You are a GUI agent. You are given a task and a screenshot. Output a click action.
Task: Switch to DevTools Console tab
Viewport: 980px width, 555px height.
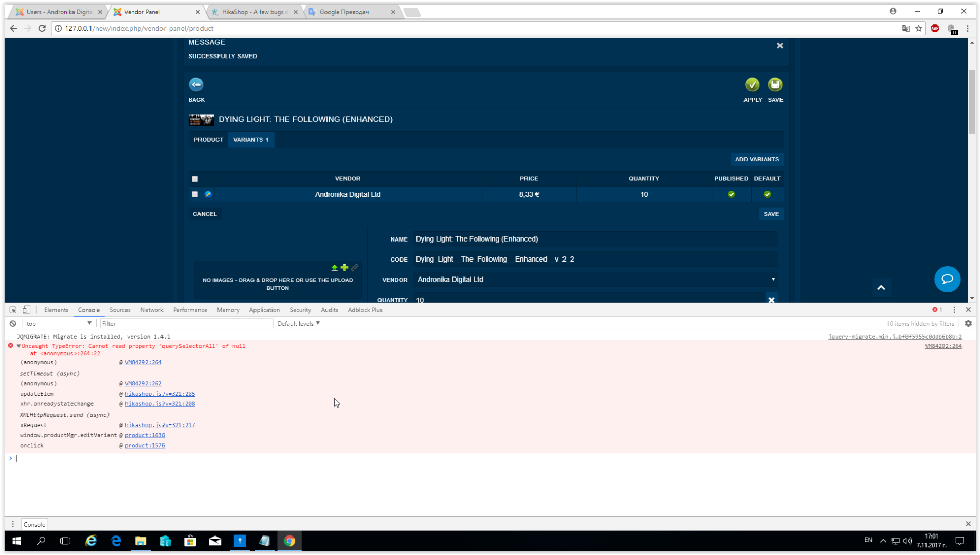pos(89,310)
